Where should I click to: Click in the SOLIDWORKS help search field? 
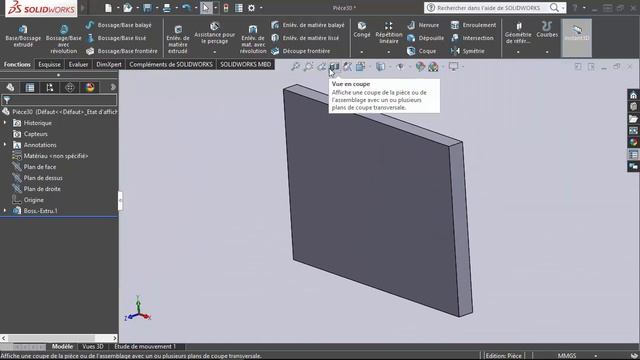(490, 8)
